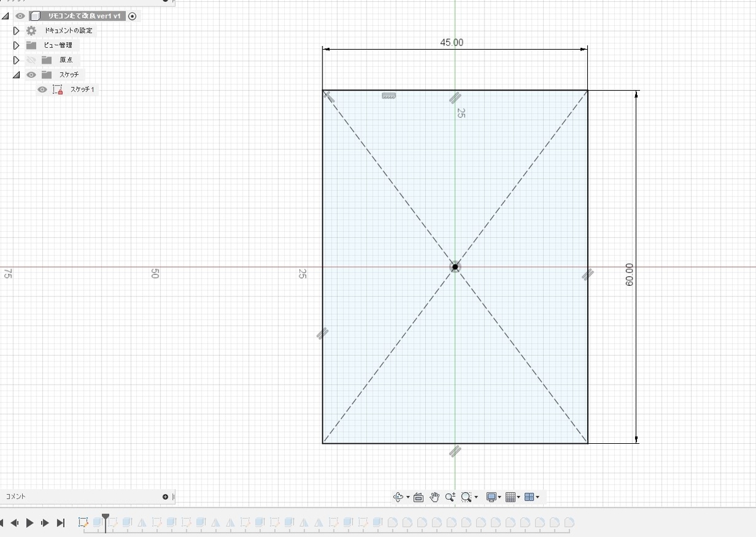Open the Zoom Window dropdown arrow
The image size is (756, 537).
point(476,497)
